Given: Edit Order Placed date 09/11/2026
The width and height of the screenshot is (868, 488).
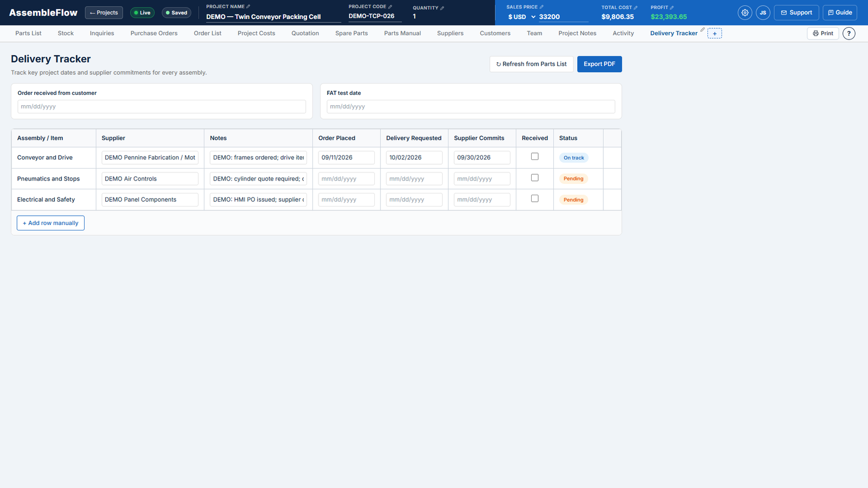Looking at the screenshot, I should [347, 158].
